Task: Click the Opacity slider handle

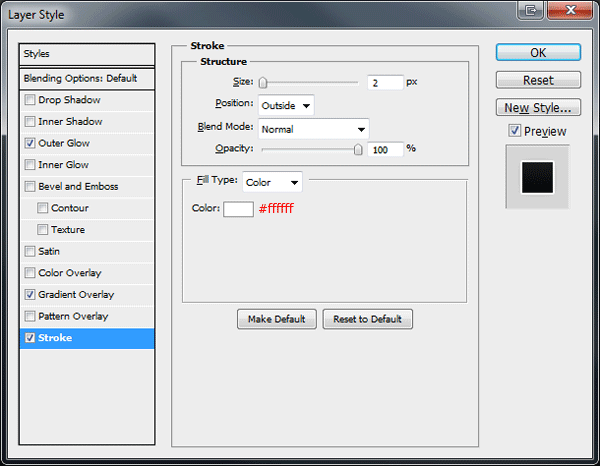Action: (x=358, y=149)
